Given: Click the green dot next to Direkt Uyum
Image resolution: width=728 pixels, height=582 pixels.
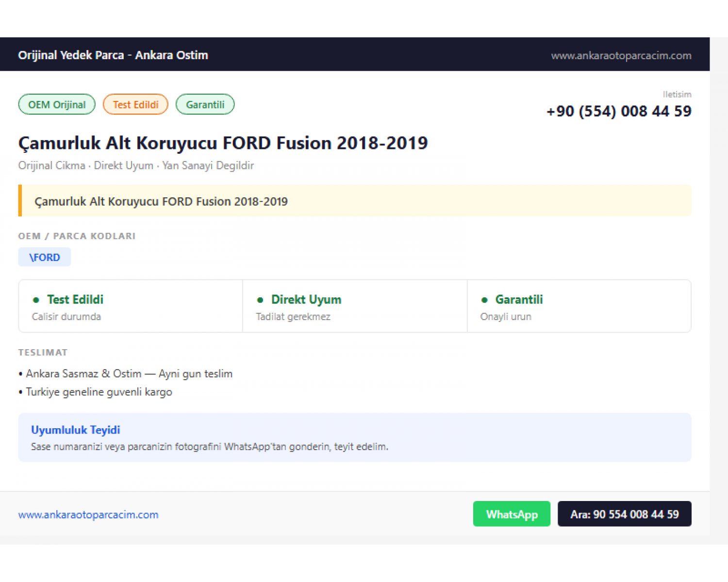Looking at the screenshot, I should 260,300.
